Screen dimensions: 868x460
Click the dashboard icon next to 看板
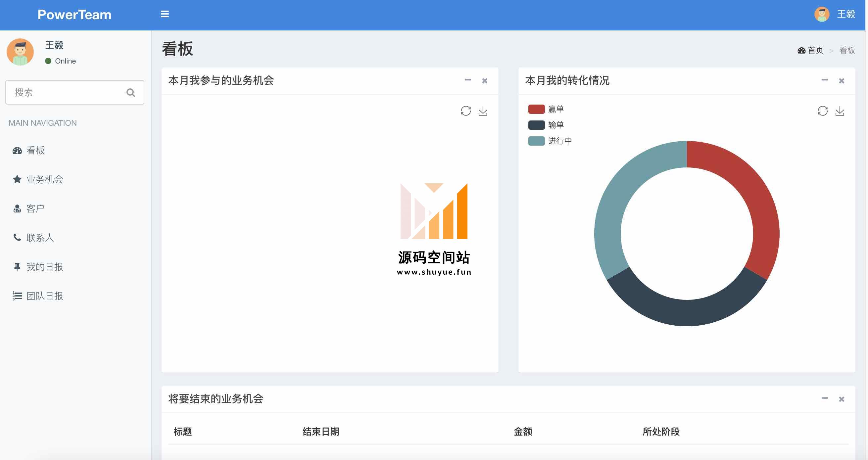pos(17,151)
